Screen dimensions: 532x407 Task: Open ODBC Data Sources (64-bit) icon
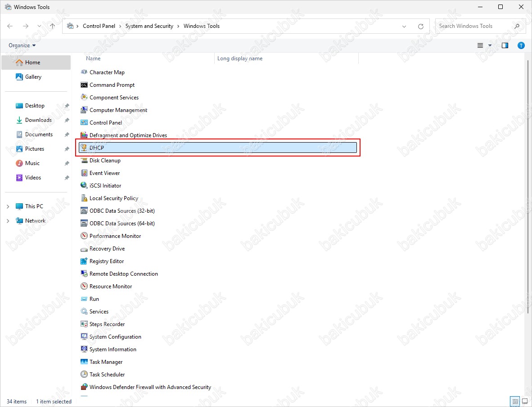84,223
